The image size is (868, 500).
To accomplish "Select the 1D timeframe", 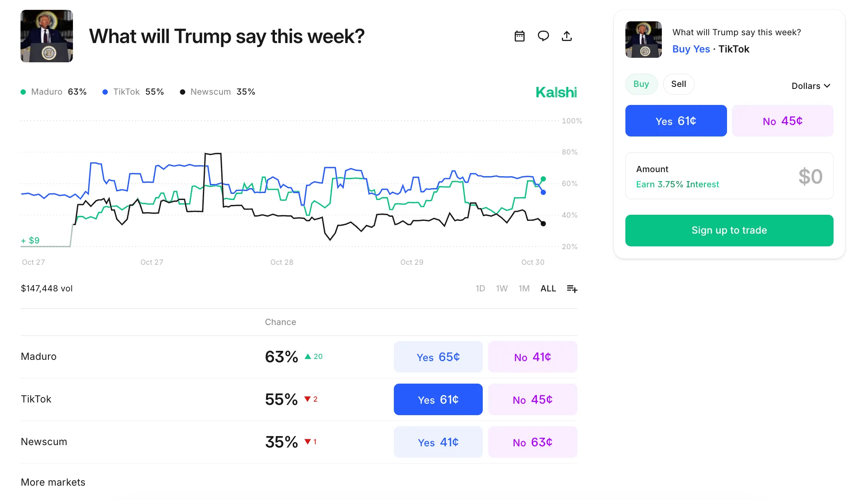I will (480, 289).
